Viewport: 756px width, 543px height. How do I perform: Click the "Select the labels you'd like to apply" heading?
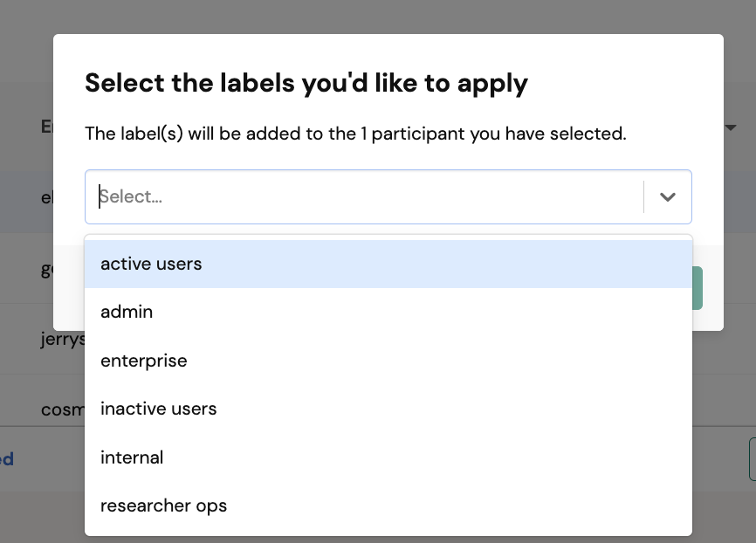tap(306, 83)
